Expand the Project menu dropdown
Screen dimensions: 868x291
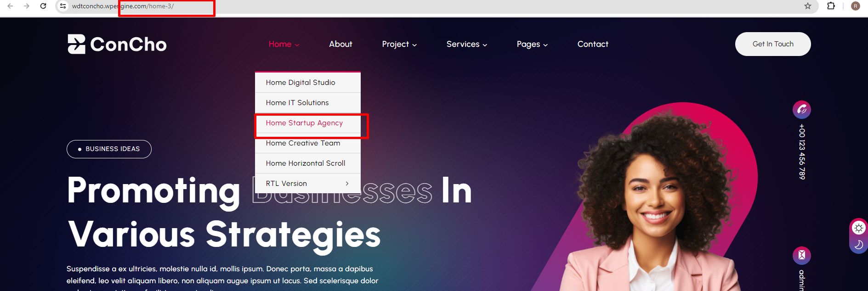[399, 44]
